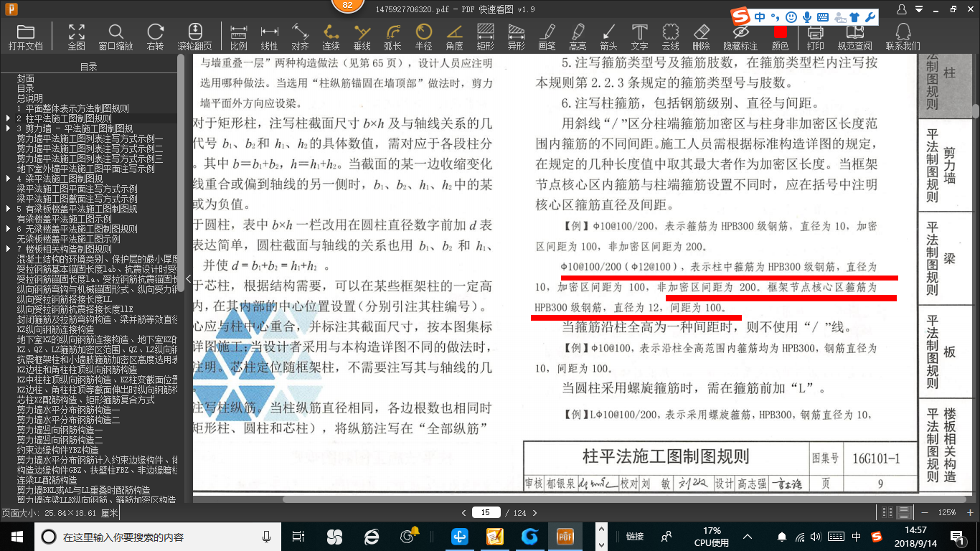
Task: Select the 垂线 perpendicular line tool
Action: point(362,37)
